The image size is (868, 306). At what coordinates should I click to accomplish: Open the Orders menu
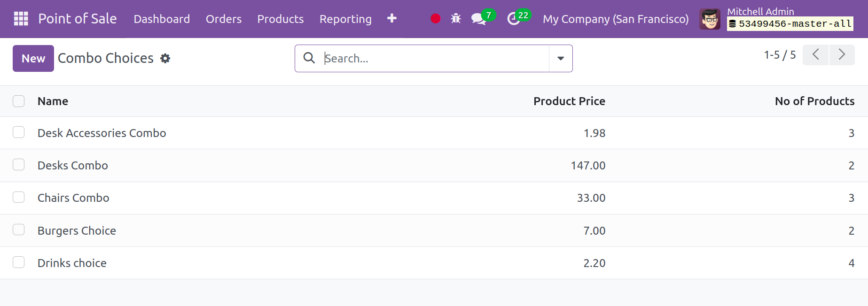(223, 19)
